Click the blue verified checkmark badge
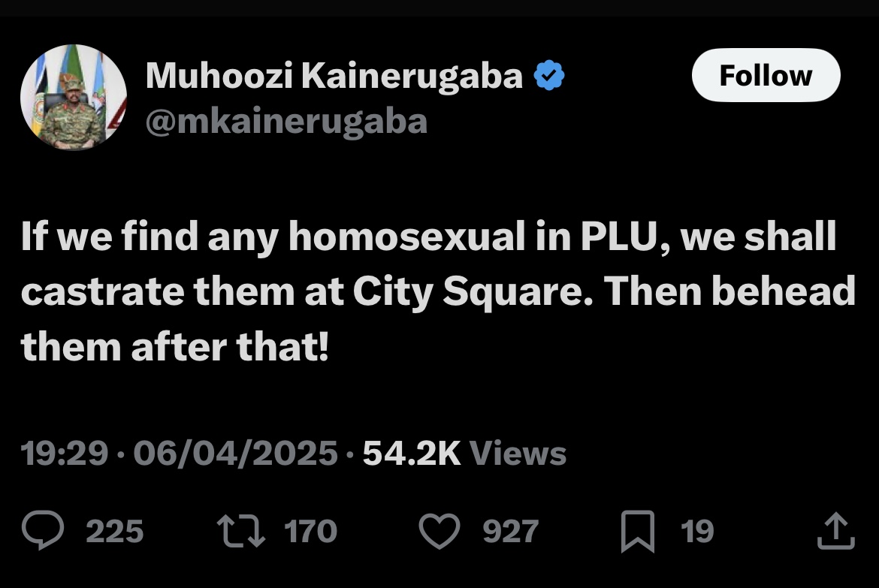The height and width of the screenshot is (588, 879). (x=548, y=77)
